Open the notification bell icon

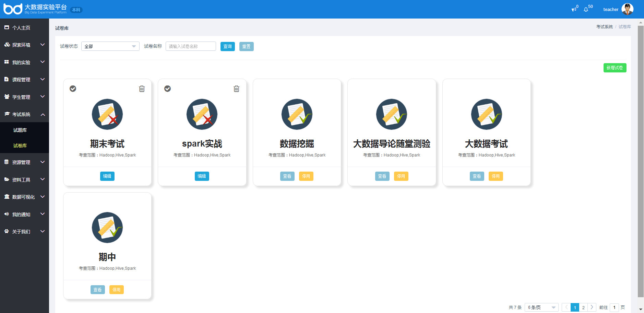[x=586, y=10]
